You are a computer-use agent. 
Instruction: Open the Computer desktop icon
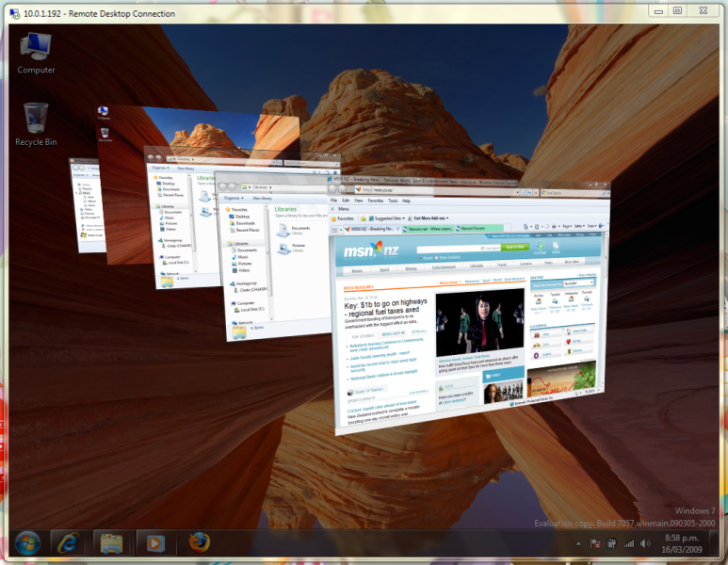(36, 52)
